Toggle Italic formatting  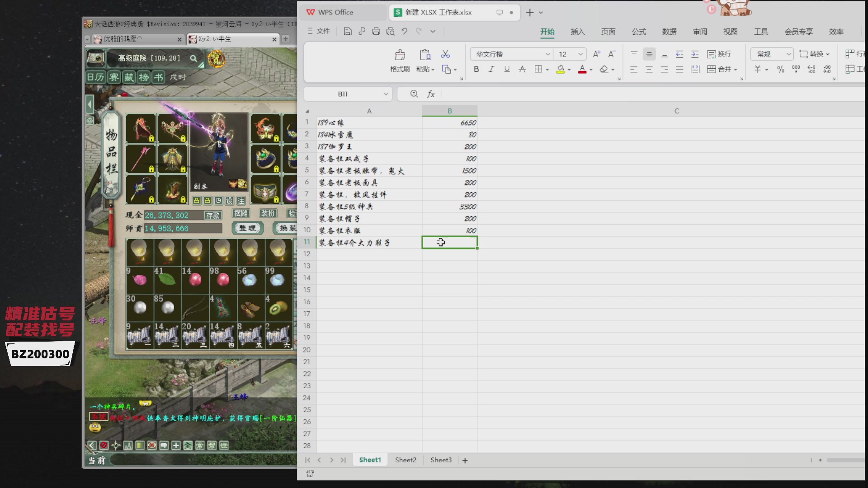click(x=491, y=69)
